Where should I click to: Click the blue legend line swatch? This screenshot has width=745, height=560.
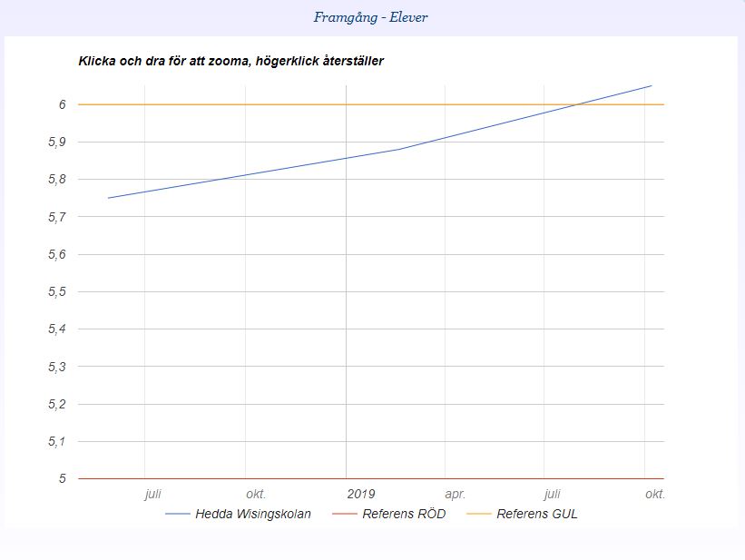[x=178, y=515]
